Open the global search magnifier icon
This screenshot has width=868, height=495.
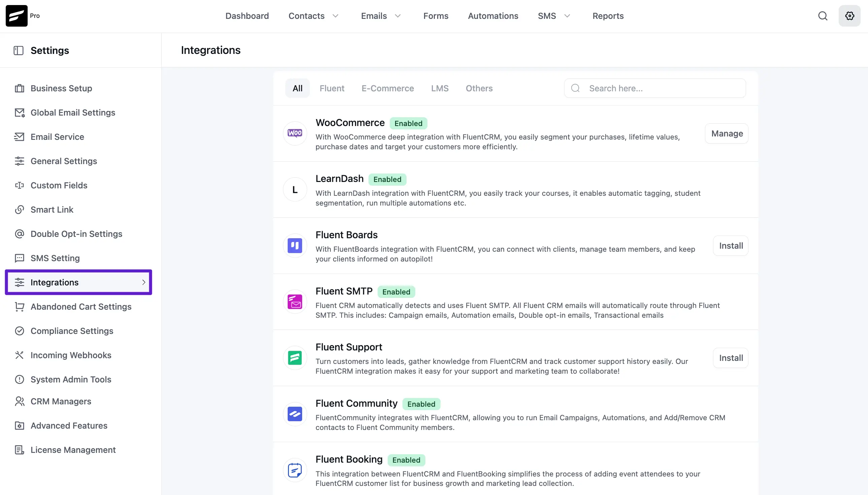[823, 16]
